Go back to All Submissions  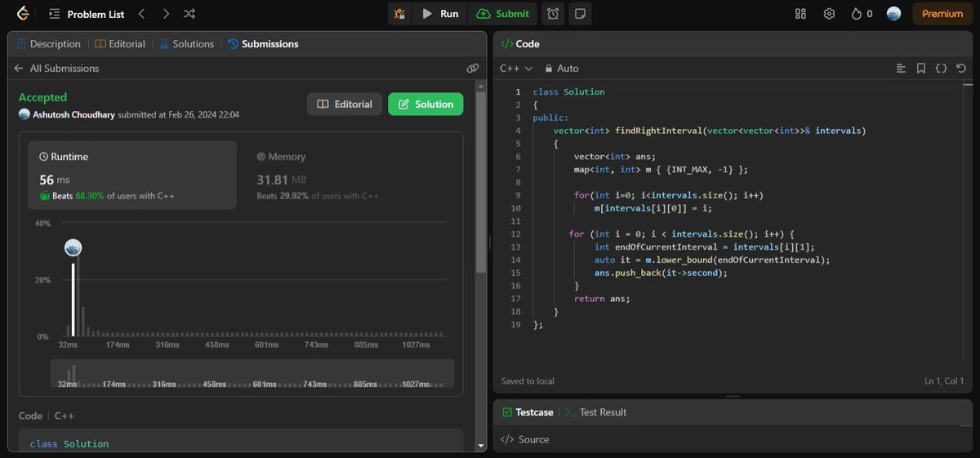tap(56, 69)
